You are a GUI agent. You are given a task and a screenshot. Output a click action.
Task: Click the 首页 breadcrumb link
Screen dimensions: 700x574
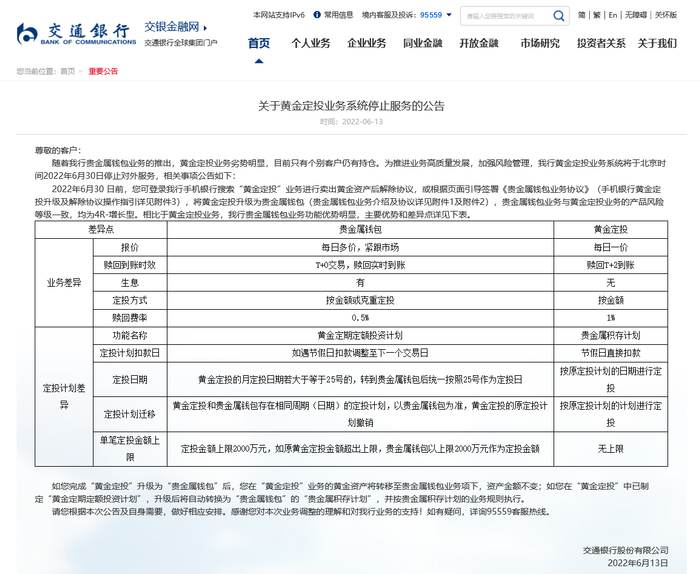[x=68, y=71]
